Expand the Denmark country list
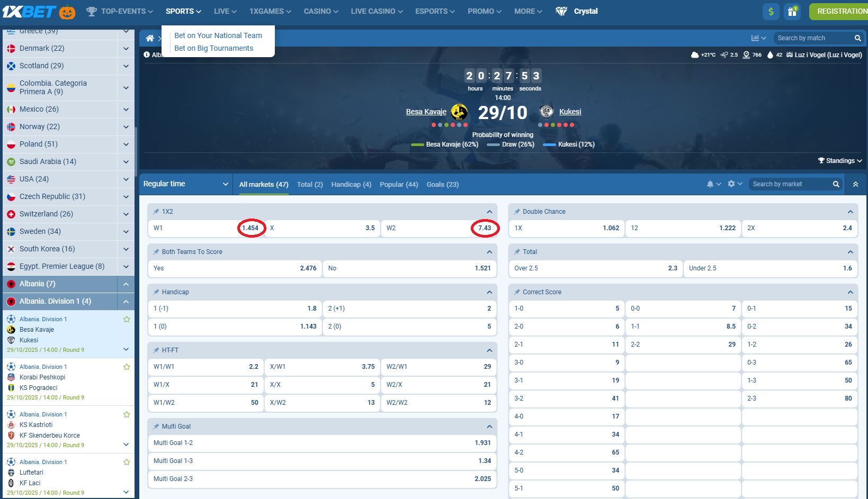 pos(126,48)
